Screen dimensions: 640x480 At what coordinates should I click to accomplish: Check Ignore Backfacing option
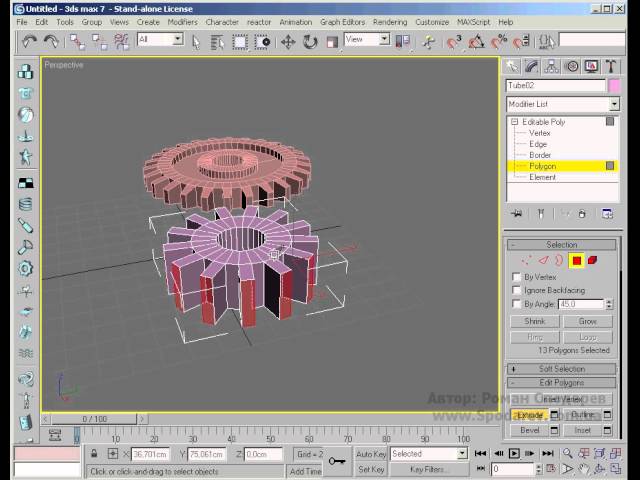516,290
